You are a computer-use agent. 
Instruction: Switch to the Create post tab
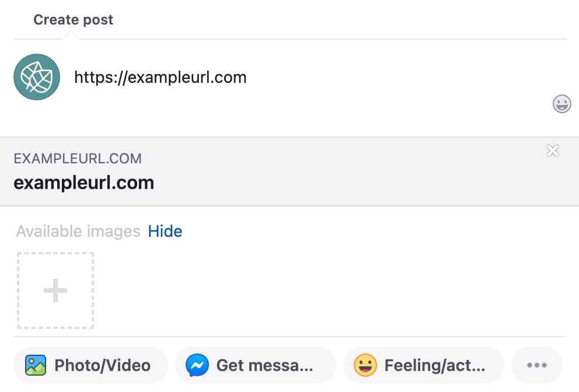pos(73,19)
